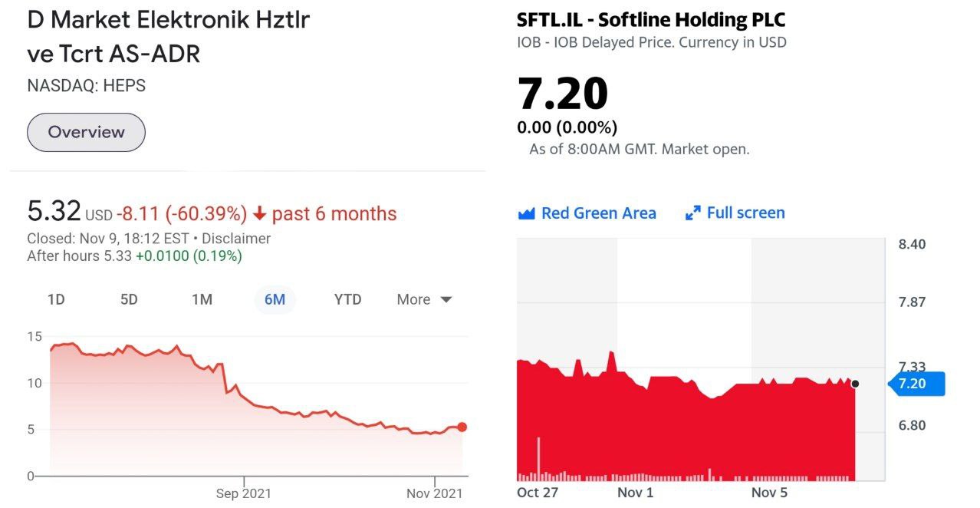
Task: Click the Full screen link text
Action: pos(745,213)
